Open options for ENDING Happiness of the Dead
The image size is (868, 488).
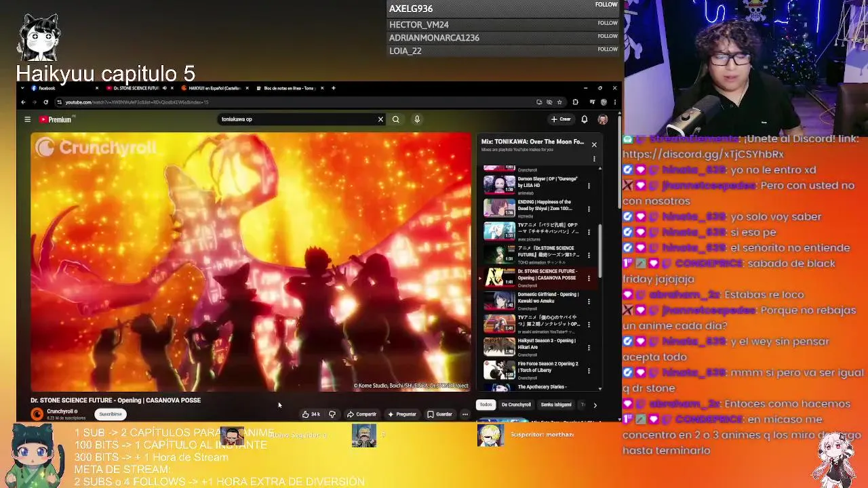[x=589, y=209]
